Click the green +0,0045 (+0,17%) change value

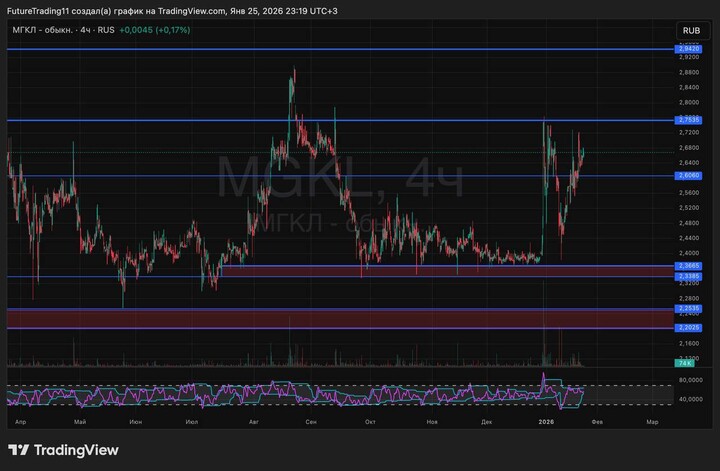coord(154,30)
